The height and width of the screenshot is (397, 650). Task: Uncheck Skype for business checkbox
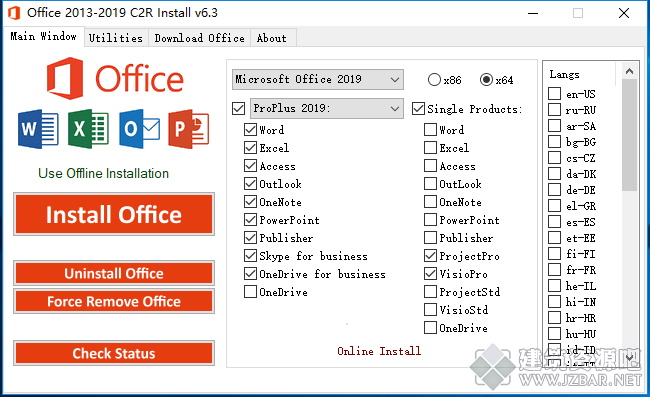[x=250, y=256]
